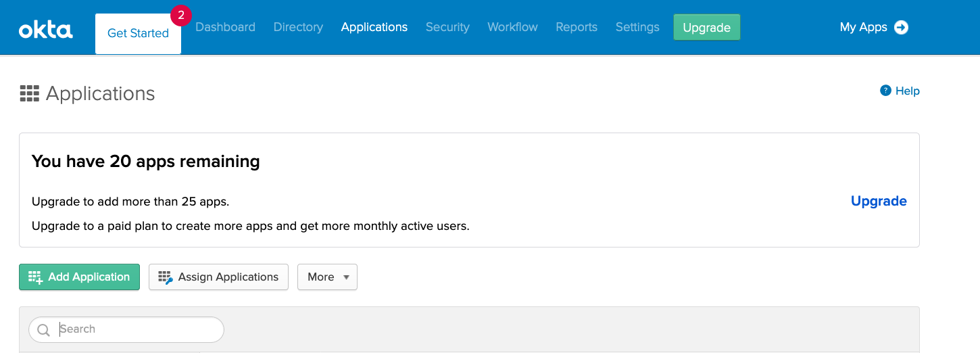Viewport: 980px width, 353px height.
Task: Expand the More dropdown
Action: pos(327,277)
